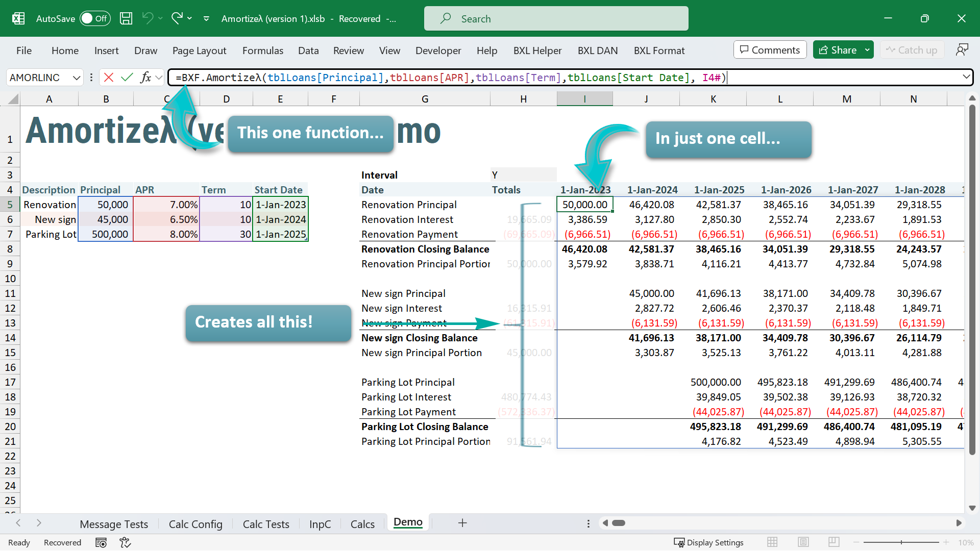Screen dimensions: 980x551
Task: Open the Formulas ribbon tab
Action: coord(262,51)
